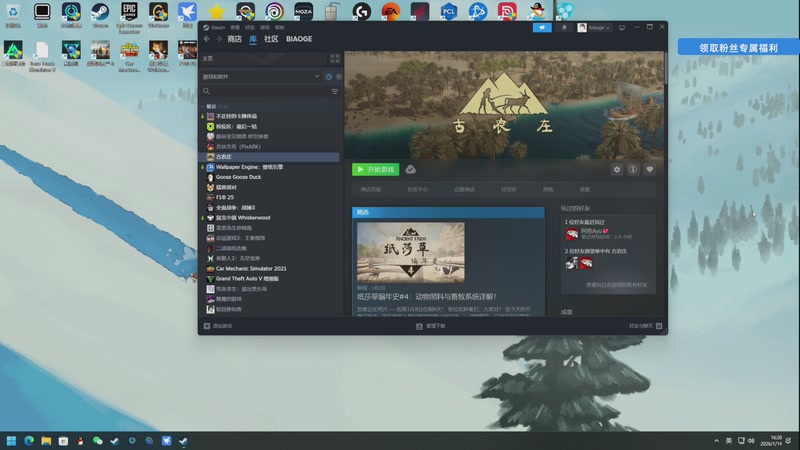Image resolution: width=800 pixels, height=450 pixels.
Task: Switch the library to grid collections view
Action: pyautogui.click(x=335, y=59)
